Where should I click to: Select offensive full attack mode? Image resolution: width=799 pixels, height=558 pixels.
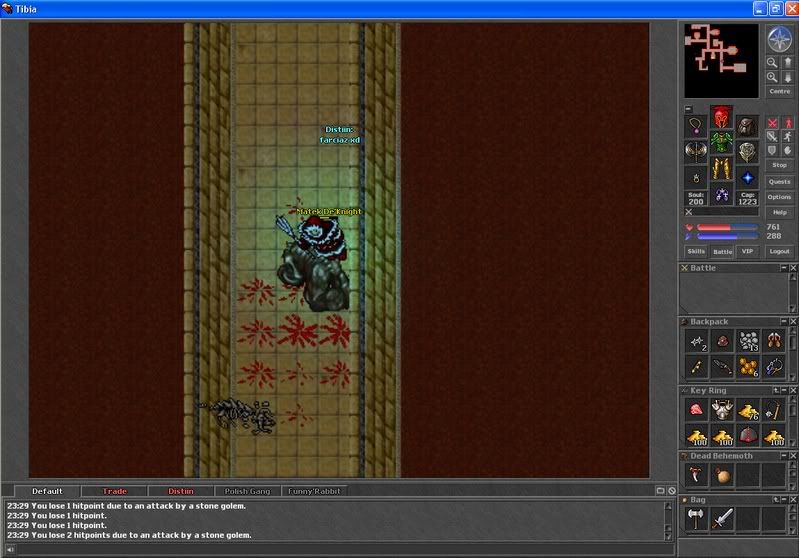pos(773,123)
